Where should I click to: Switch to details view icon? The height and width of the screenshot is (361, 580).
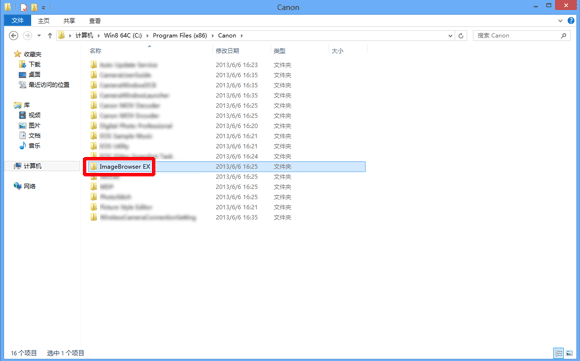tap(558, 352)
